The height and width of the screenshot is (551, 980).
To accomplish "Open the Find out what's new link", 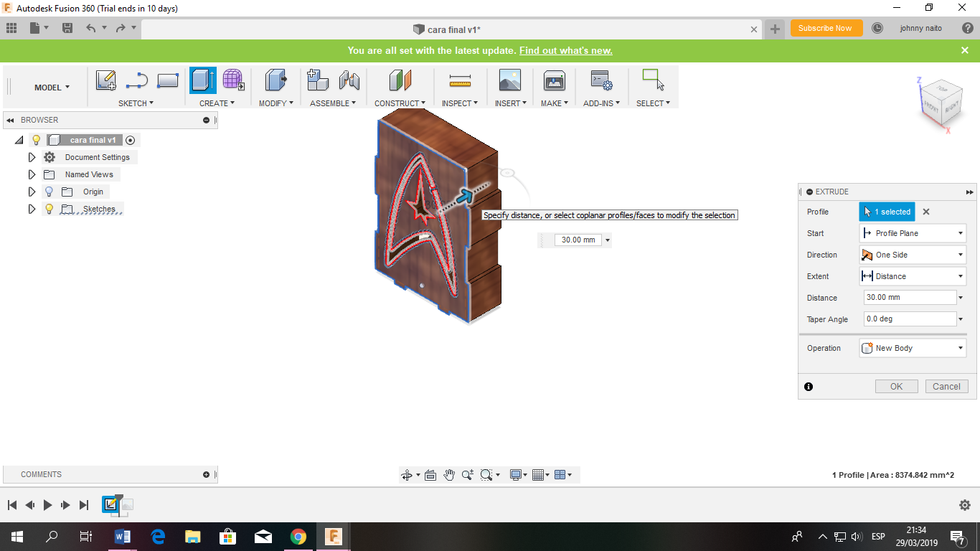I will [x=565, y=50].
